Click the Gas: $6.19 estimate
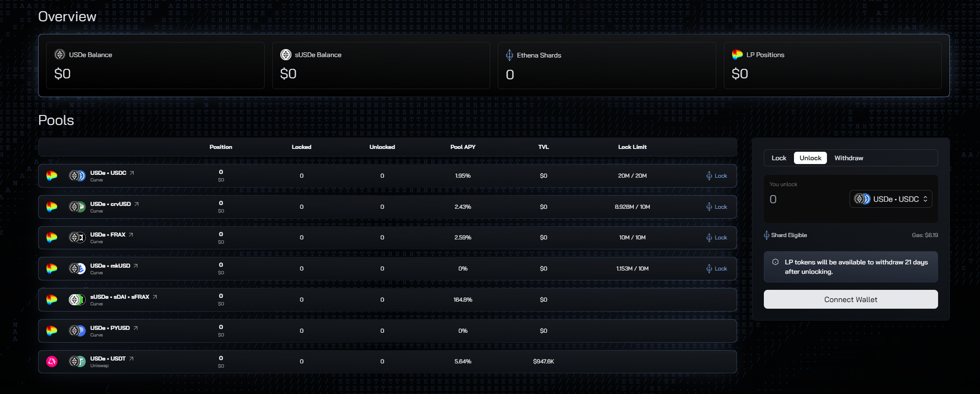 (925, 235)
